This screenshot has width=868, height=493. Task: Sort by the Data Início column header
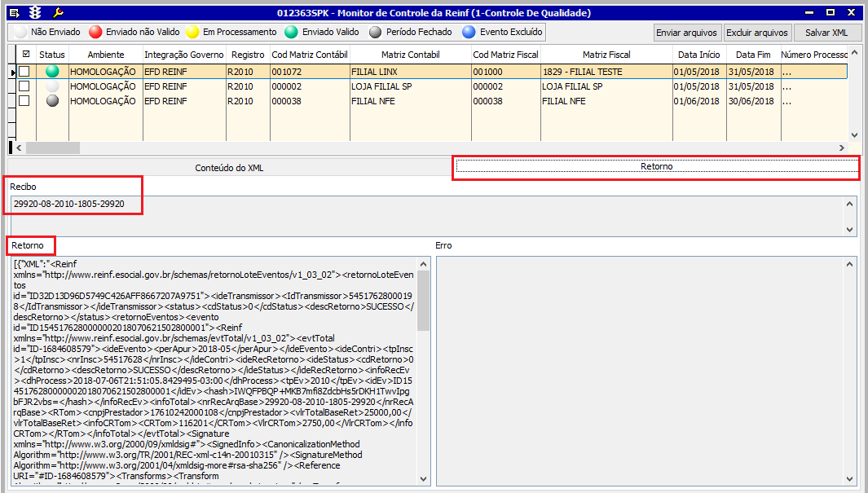699,55
